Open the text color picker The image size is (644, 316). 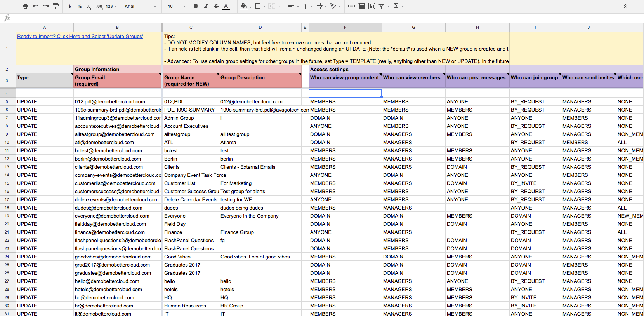227,6
